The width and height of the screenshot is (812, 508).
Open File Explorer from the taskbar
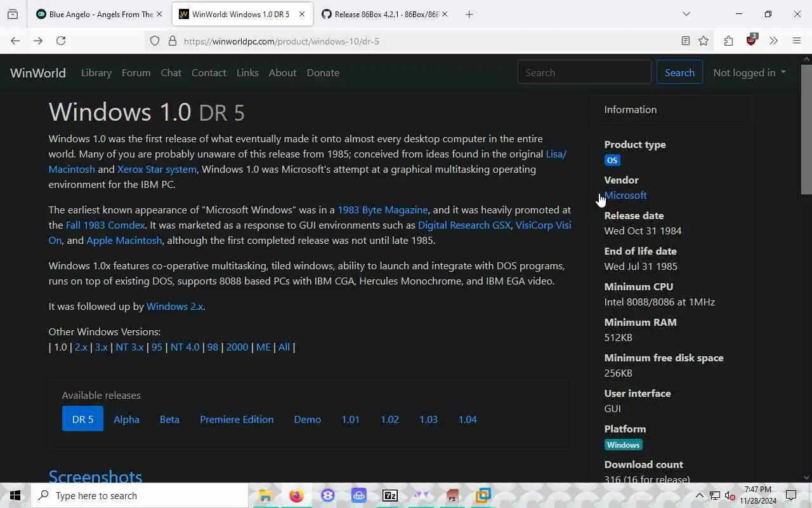coord(265,495)
